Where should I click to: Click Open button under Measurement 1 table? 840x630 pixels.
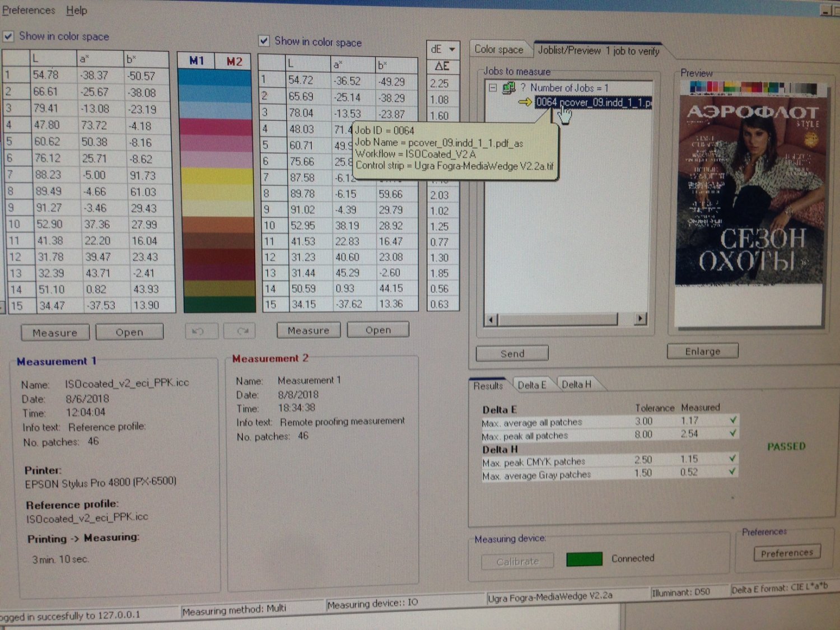[x=129, y=332]
